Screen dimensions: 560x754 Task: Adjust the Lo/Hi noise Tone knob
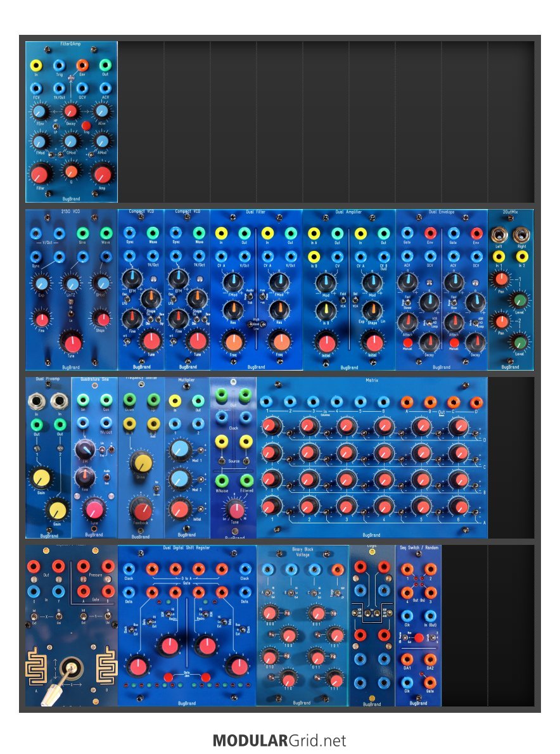point(235,510)
